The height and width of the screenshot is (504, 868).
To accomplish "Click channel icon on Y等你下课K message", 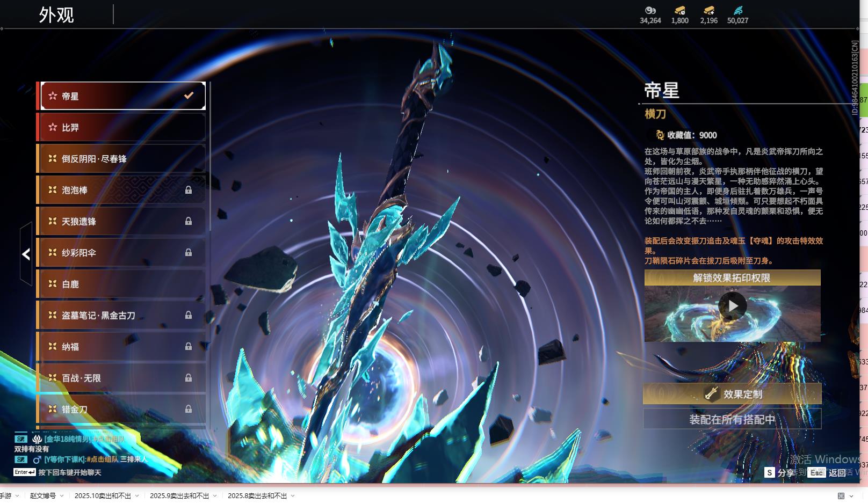I will [21, 459].
